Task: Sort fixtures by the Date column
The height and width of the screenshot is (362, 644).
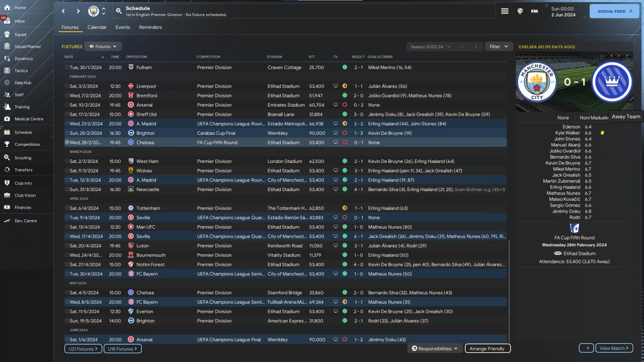Action: click(x=69, y=57)
